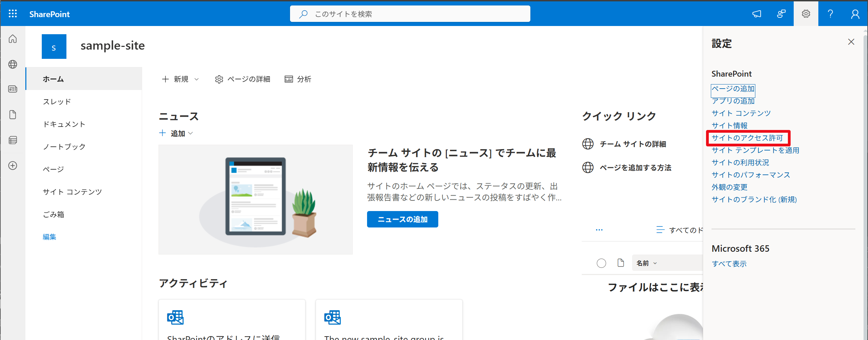Click the Outlook icon on SharePoint address card
The width and height of the screenshot is (868, 340).
pos(175,317)
